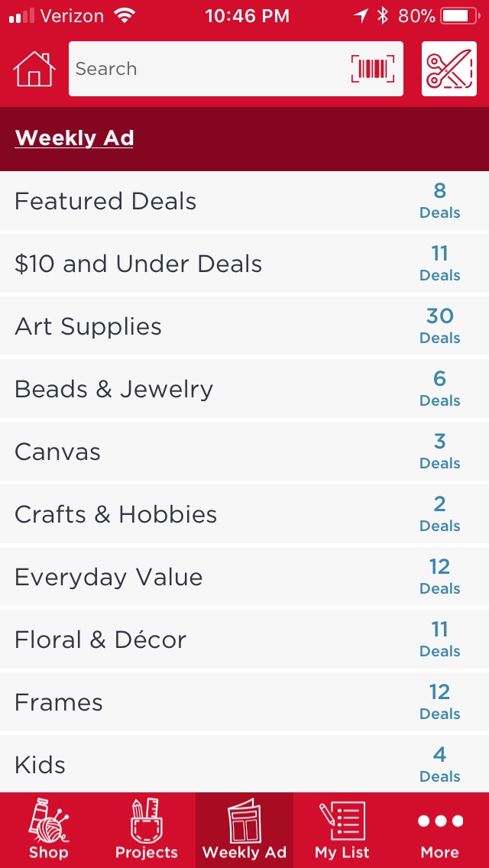Open Beads & Jewelry deals
This screenshot has width=489, height=868.
(x=114, y=389)
